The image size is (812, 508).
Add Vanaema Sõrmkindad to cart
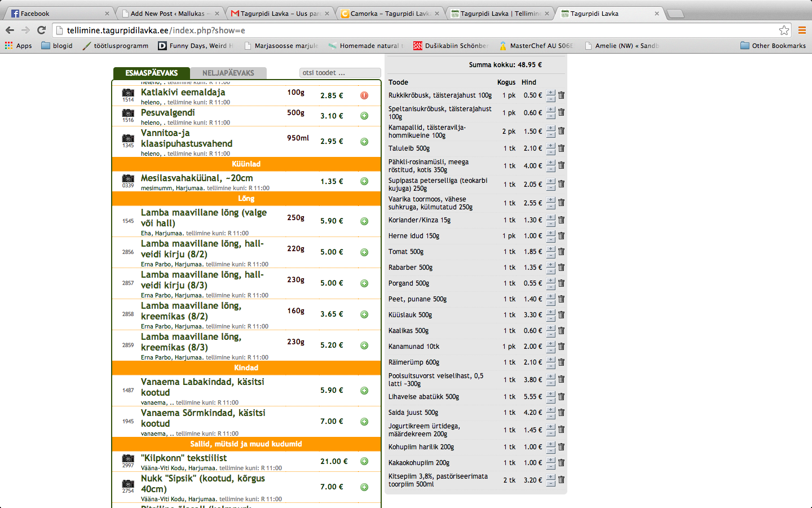coord(364,422)
